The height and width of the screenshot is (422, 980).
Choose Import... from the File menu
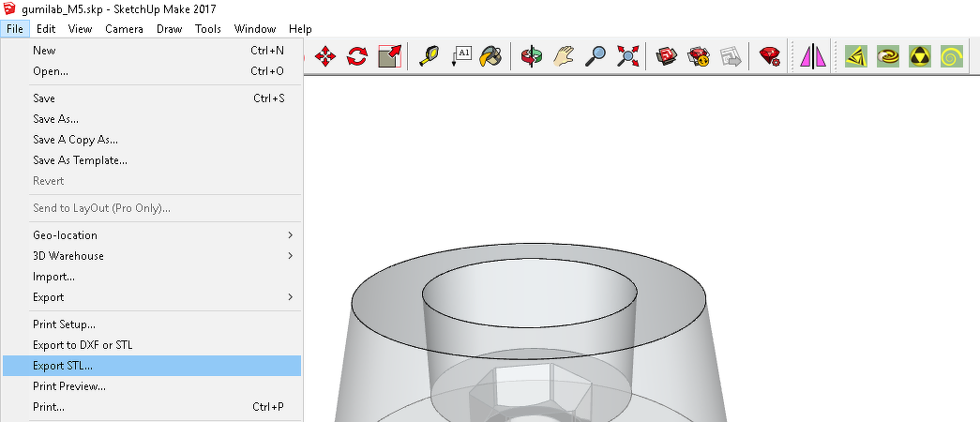[x=152, y=277]
